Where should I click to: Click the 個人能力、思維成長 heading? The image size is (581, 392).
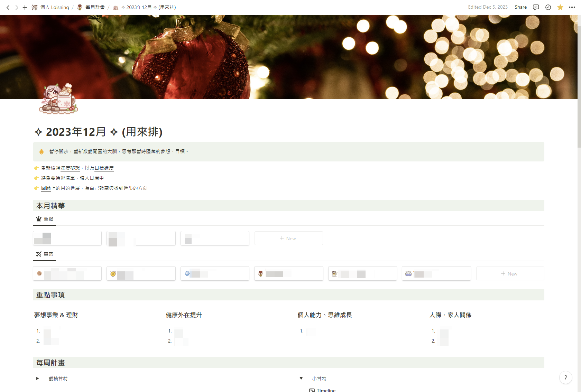pos(325,315)
